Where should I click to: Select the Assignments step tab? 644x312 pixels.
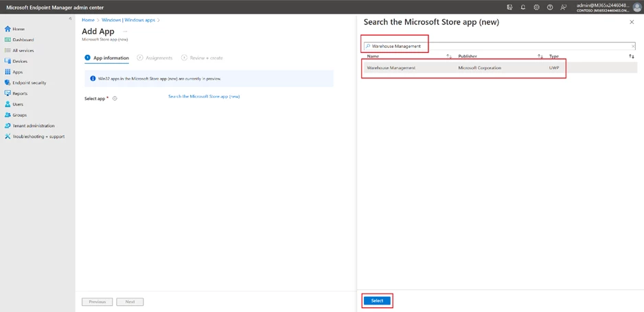point(155,58)
